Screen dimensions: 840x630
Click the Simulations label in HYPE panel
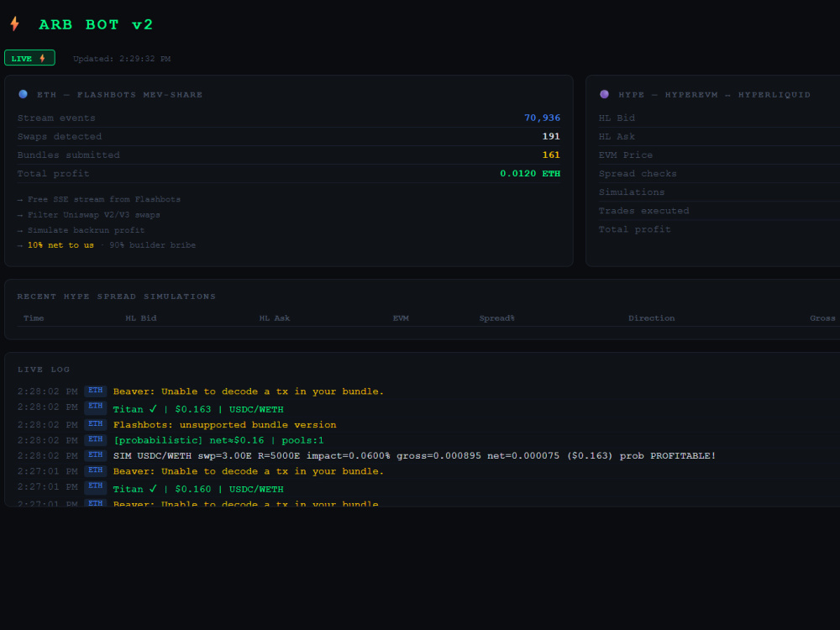pyautogui.click(x=632, y=192)
